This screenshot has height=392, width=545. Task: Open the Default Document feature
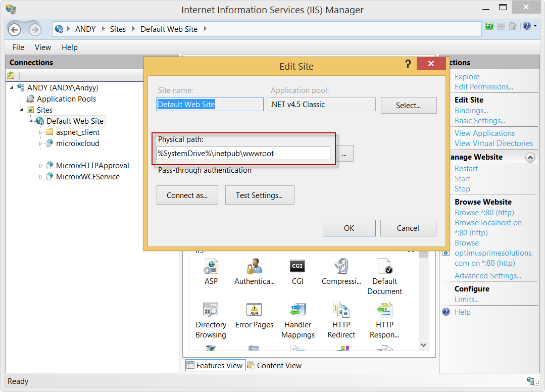tap(385, 266)
